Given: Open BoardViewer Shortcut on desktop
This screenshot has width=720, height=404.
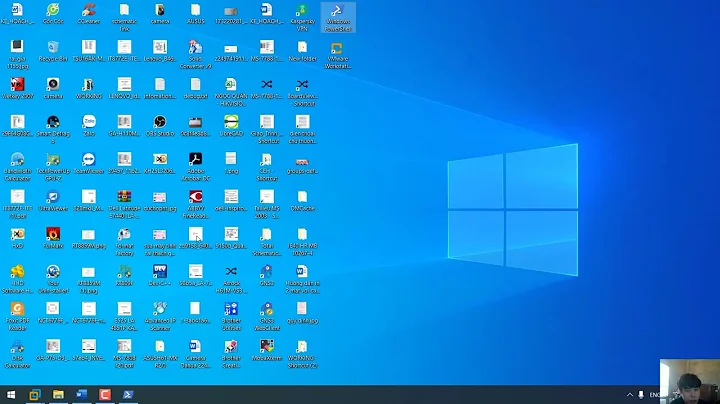Looking at the screenshot, I should point(302,92).
